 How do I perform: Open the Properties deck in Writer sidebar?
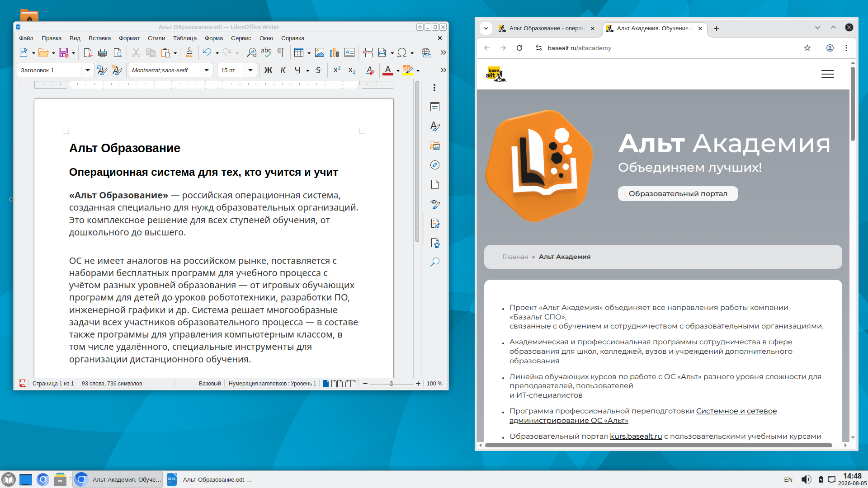[x=435, y=107]
